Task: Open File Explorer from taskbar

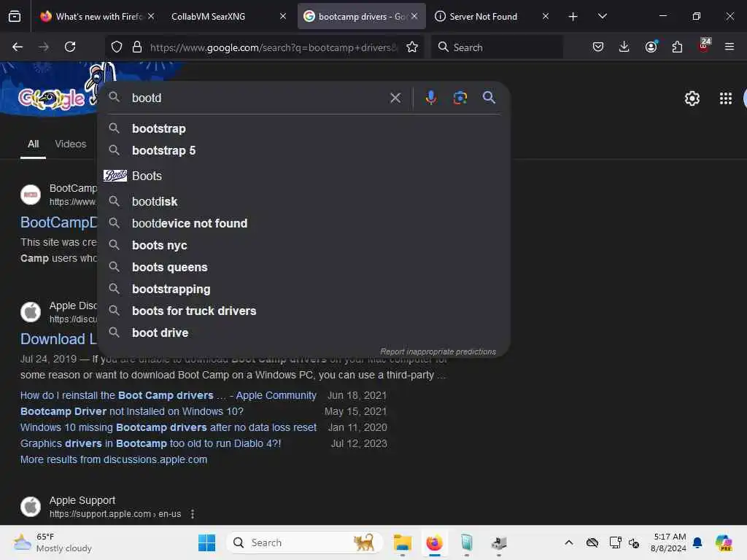Action: pyautogui.click(x=402, y=542)
